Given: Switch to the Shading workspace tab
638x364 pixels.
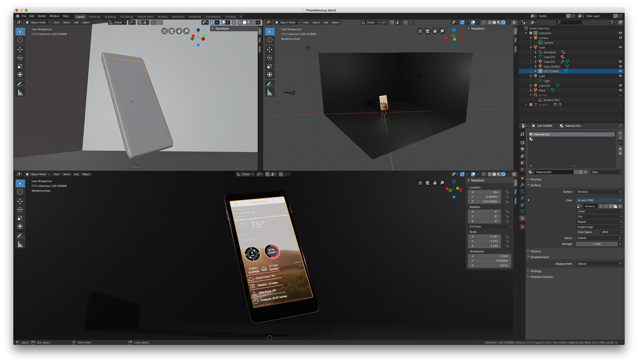Looking at the screenshot, I should (x=162, y=16).
